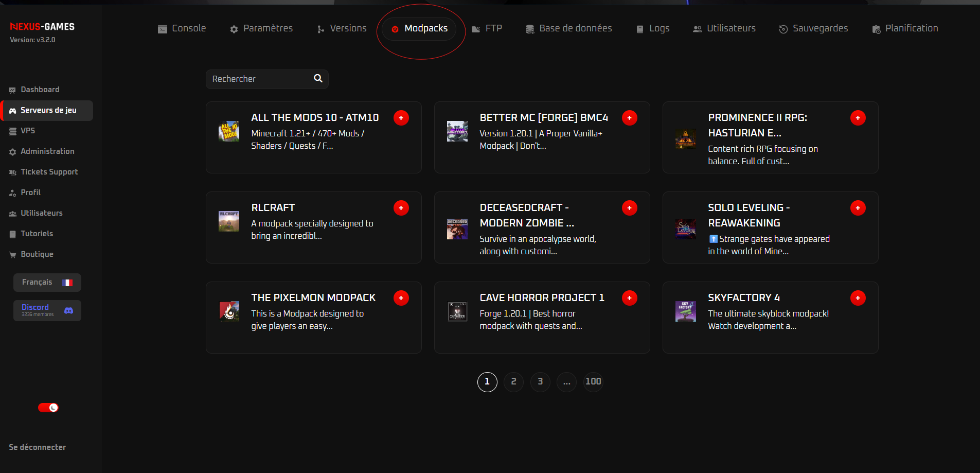Click the Versions branch icon
The image size is (980, 473).
coord(320,29)
